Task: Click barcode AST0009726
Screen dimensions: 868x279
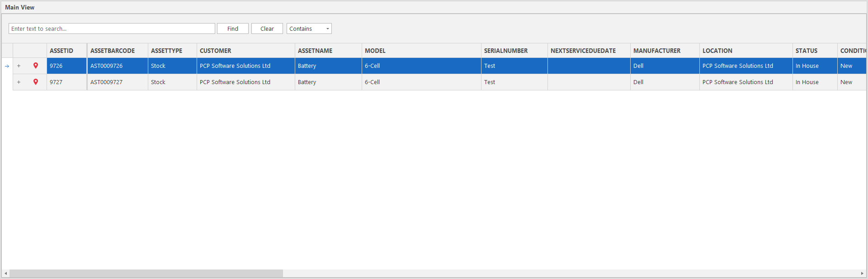Action: point(118,66)
